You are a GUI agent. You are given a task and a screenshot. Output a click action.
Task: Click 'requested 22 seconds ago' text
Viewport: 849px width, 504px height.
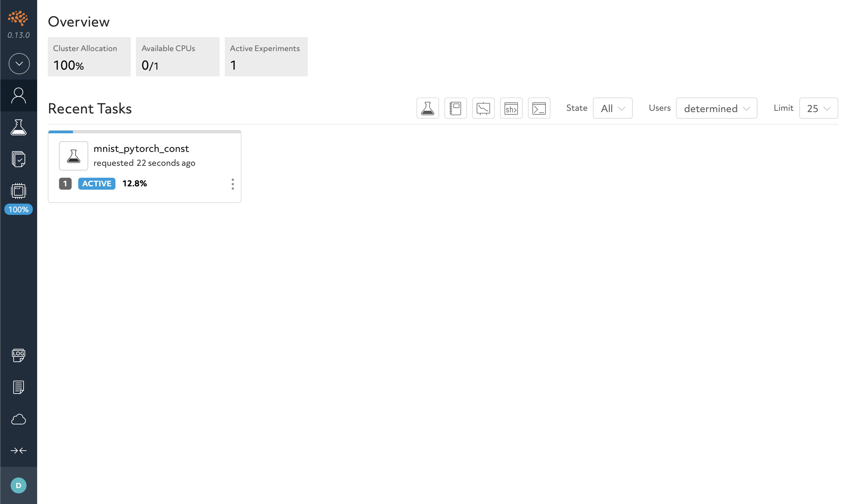tap(144, 163)
